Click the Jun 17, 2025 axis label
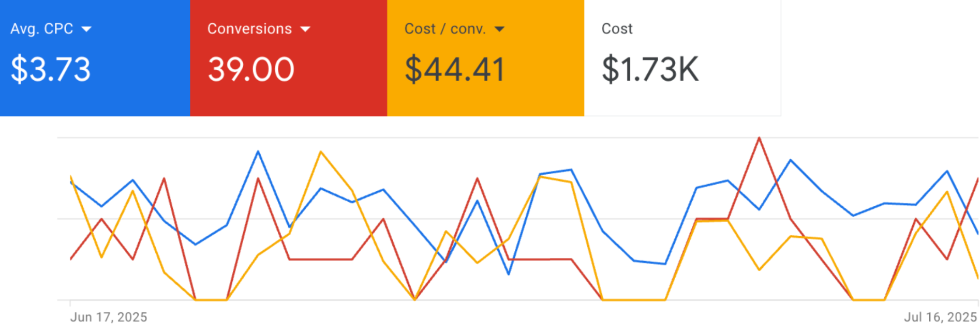 tap(109, 317)
